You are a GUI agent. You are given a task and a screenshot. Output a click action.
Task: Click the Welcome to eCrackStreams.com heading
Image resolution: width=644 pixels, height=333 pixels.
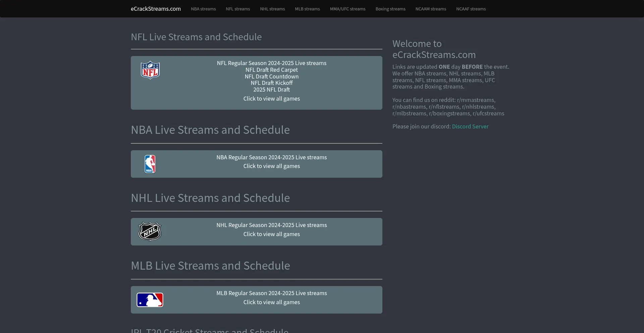(434, 49)
